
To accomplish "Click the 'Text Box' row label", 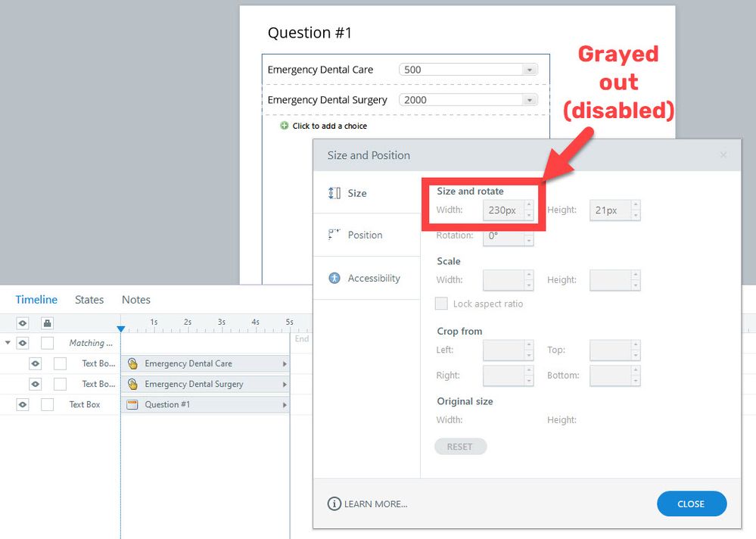I will pyautogui.click(x=84, y=404).
